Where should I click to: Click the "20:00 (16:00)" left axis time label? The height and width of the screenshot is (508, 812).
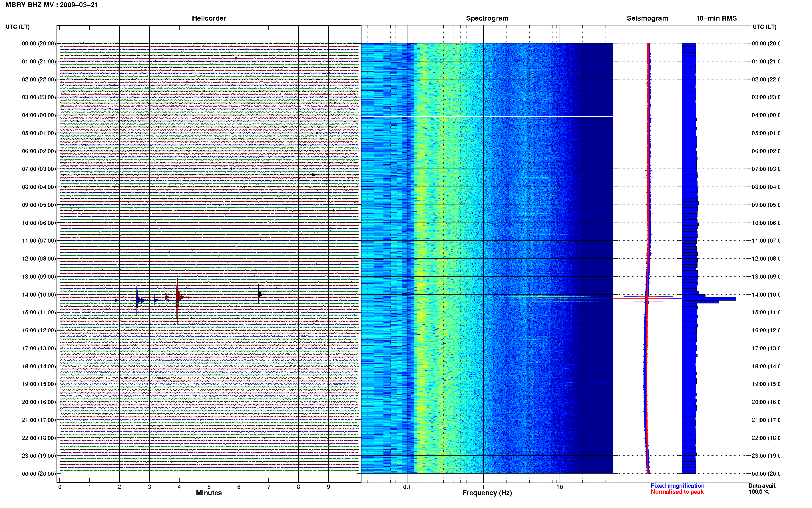(39, 402)
